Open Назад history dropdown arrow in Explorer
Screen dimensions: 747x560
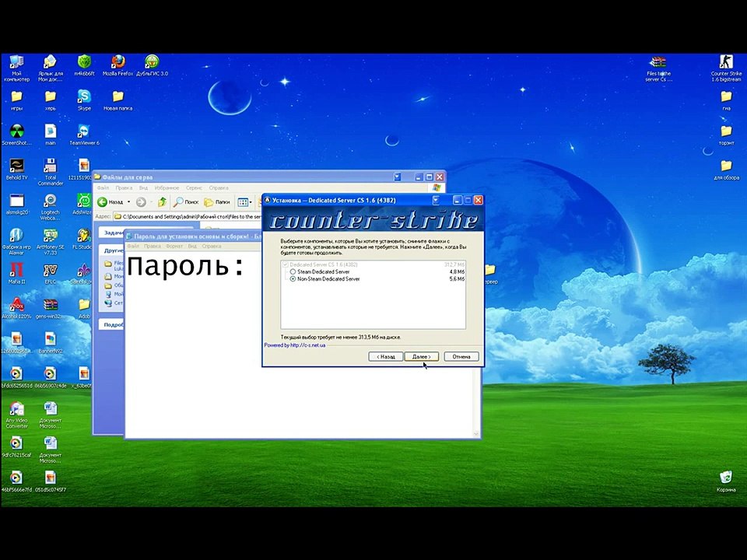(128, 202)
